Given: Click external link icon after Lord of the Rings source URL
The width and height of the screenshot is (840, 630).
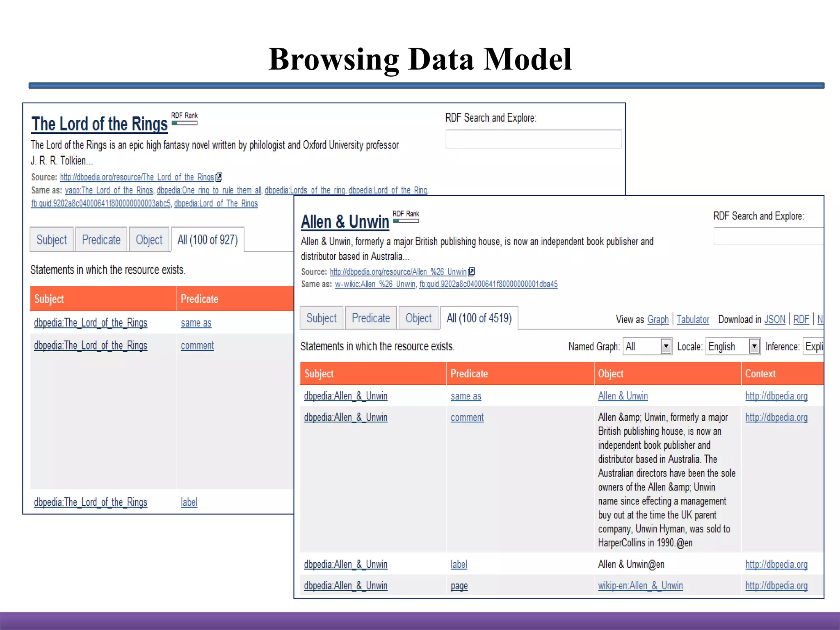Looking at the screenshot, I should pyautogui.click(x=219, y=177).
